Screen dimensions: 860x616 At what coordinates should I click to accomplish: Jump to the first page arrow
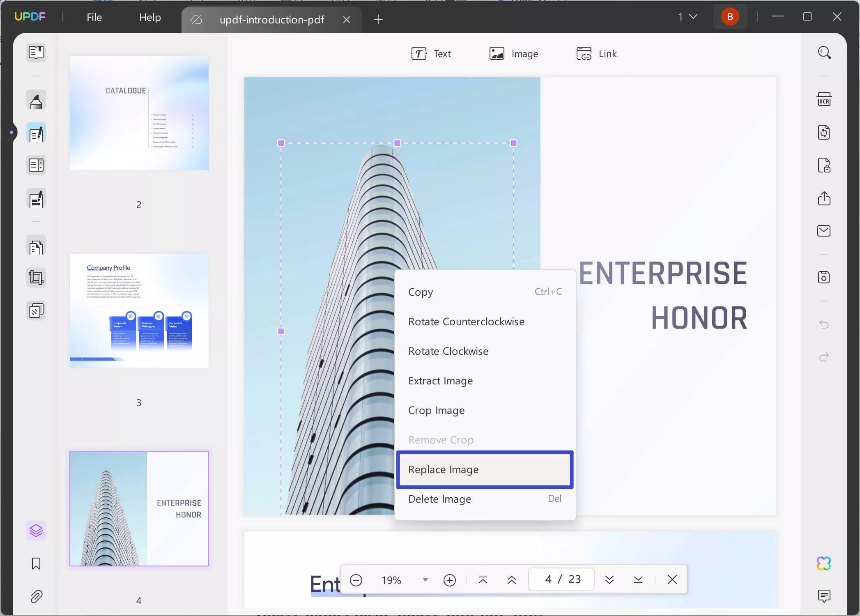point(483,580)
